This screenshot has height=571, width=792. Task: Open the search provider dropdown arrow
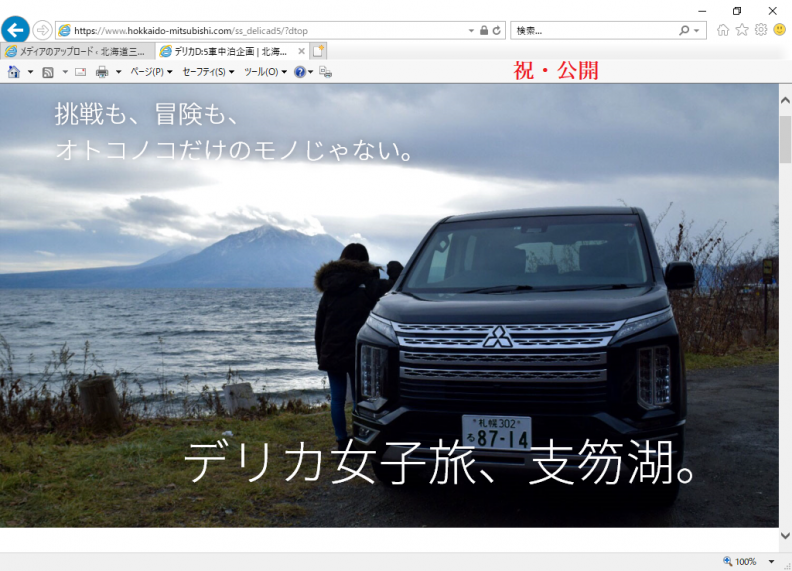point(697,31)
